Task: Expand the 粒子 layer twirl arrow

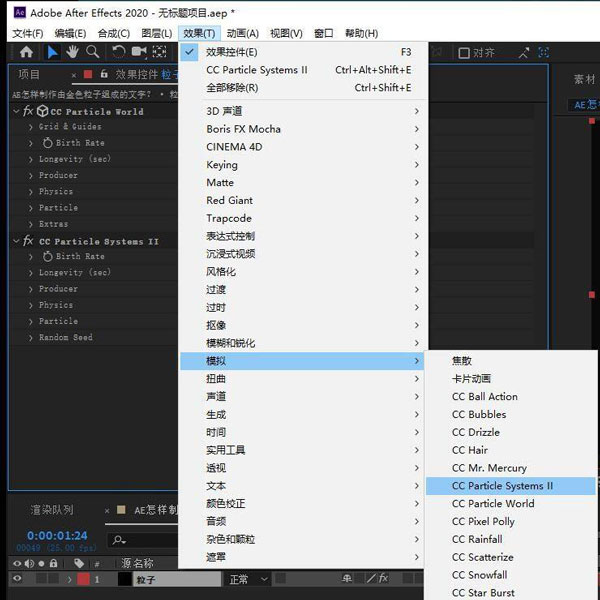Action: click(x=69, y=579)
